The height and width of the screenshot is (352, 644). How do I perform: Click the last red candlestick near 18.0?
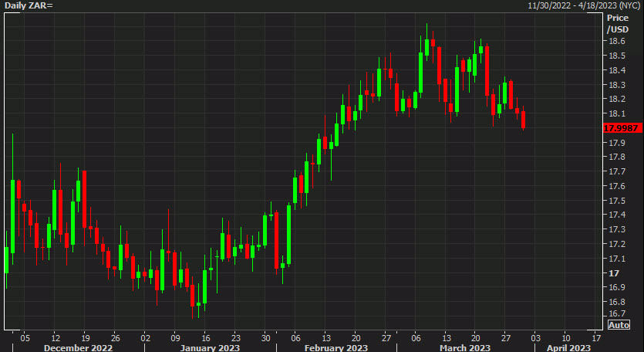coord(523,119)
